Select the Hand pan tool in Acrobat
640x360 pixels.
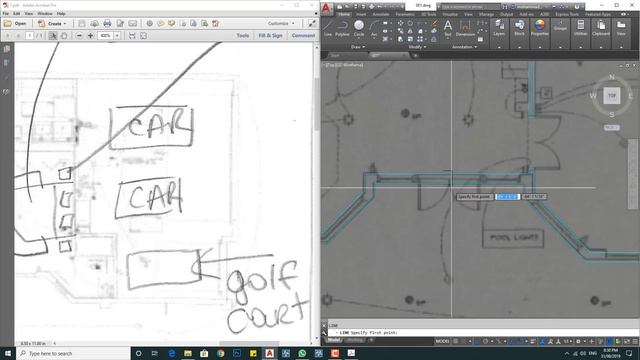[64, 36]
